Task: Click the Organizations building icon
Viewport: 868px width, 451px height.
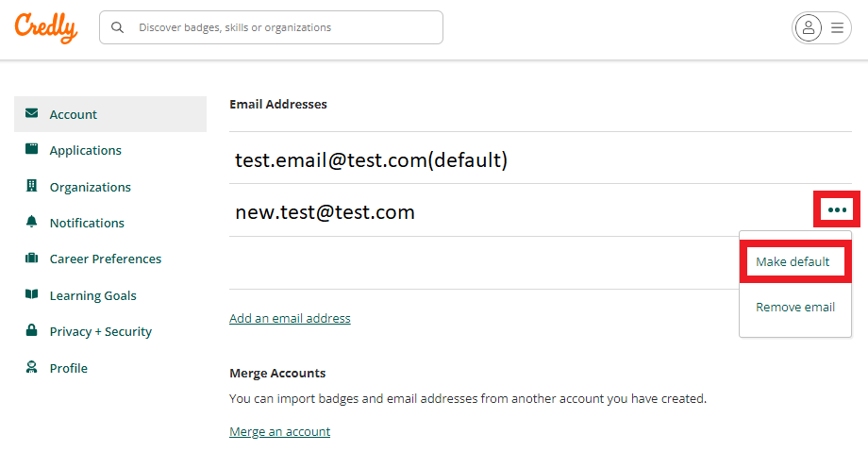Action: pos(31,186)
